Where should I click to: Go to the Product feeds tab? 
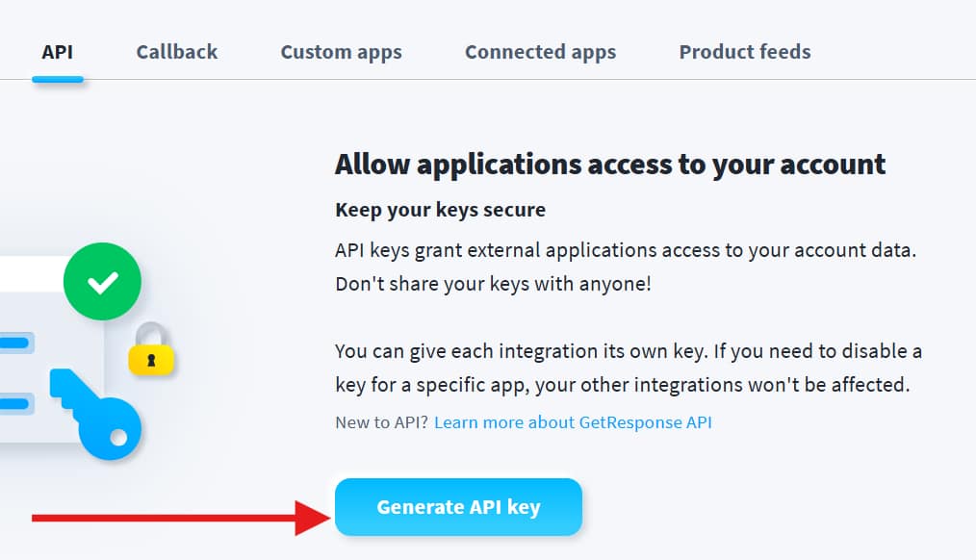click(745, 52)
